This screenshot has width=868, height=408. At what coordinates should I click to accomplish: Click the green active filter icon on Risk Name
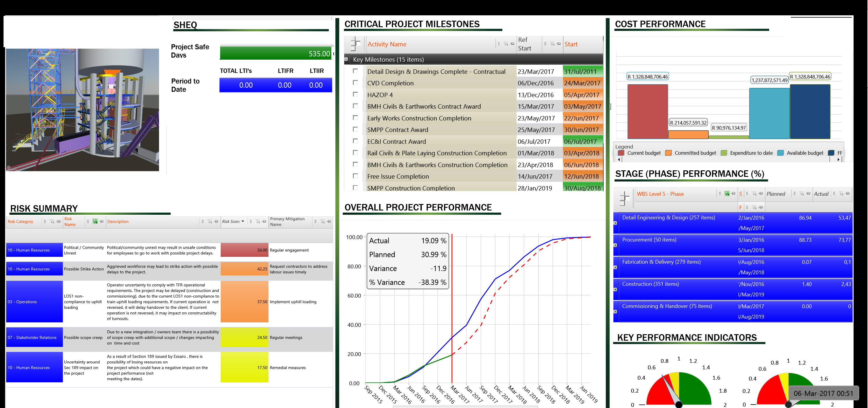click(95, 221)
